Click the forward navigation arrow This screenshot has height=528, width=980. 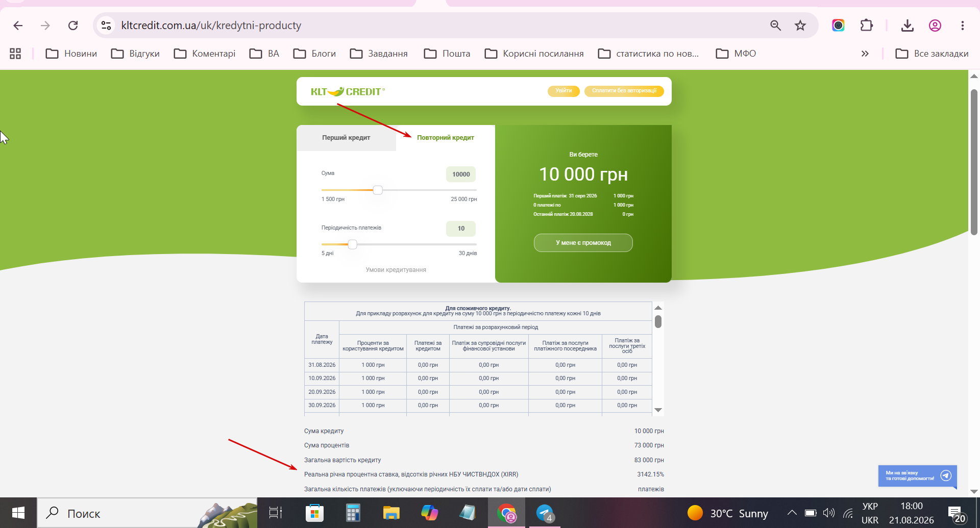click(x=45, y=26)
